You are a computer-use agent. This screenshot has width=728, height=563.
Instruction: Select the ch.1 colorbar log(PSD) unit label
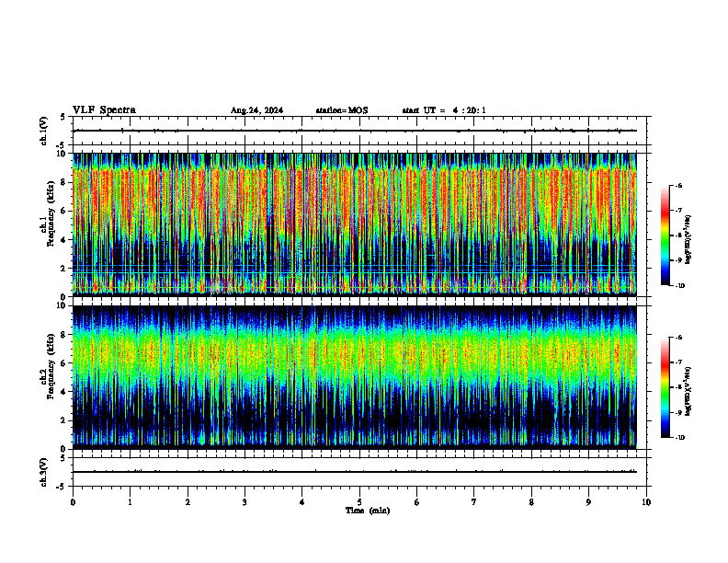click(688, 240)
